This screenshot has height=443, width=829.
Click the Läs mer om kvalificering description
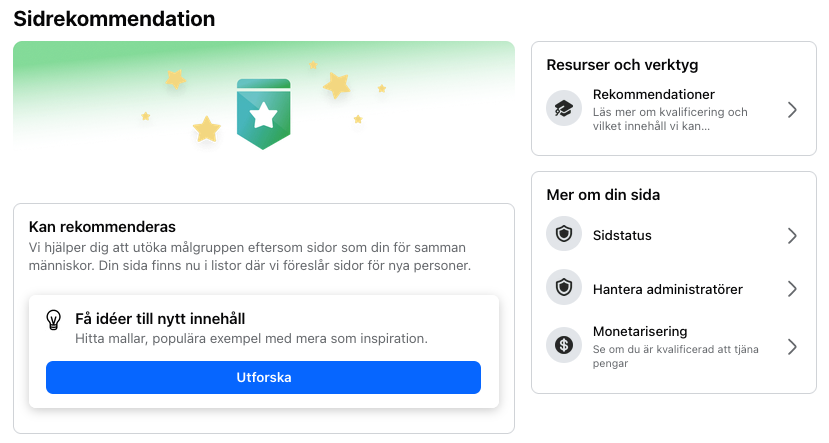pyautogui.click(x=670, y=119)
